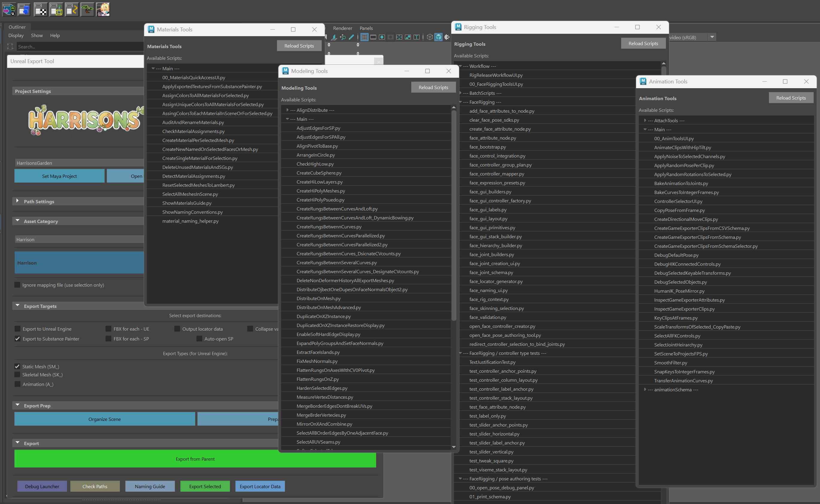
Task: Enable Wireframe display cube icon
Action: pyautogui.click(x=430, y=37)
